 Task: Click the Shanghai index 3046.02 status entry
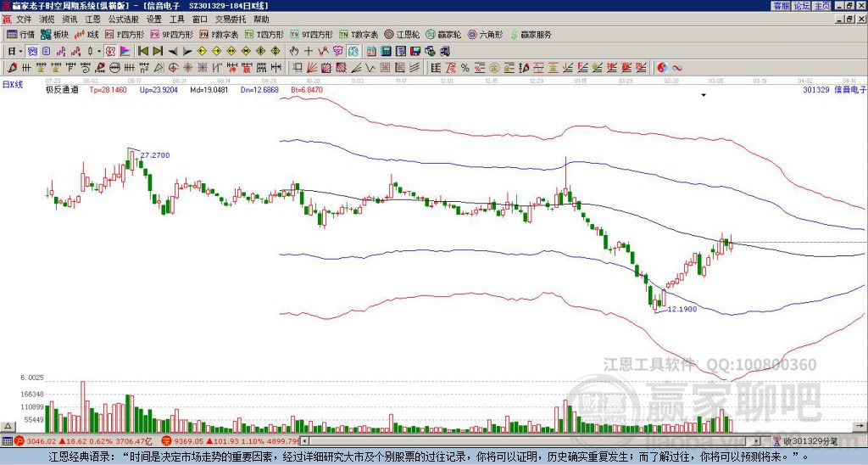[84, 441]
